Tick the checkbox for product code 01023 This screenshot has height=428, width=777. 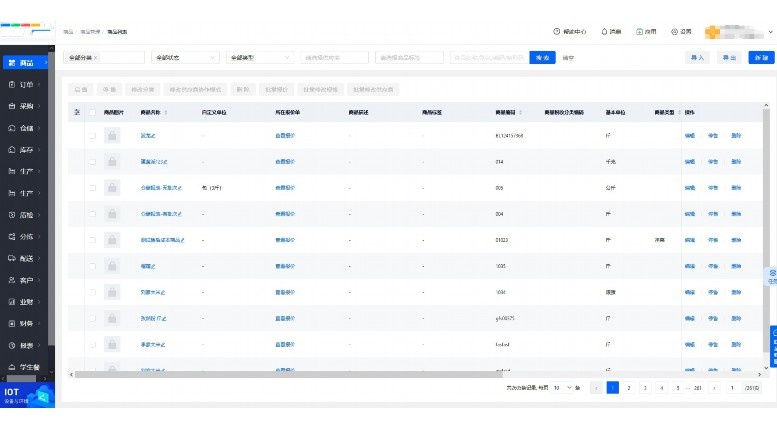point(92,240)
